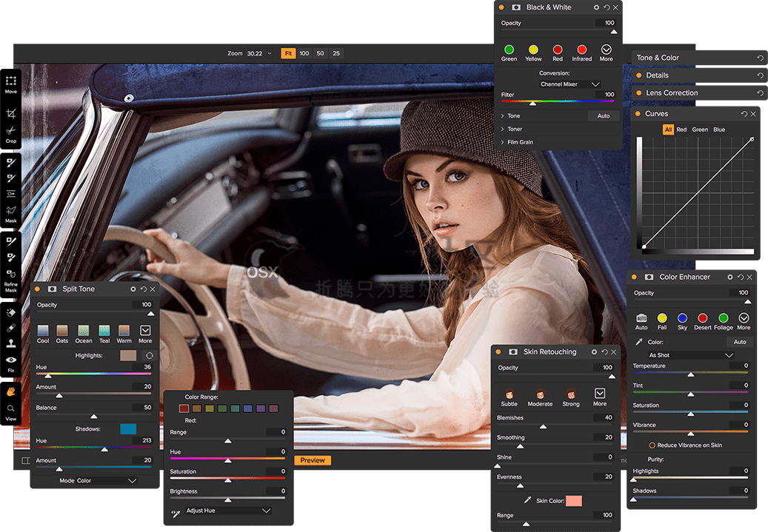Enable Reduce Vibrance on Skin
This screenshot has height=532, width=768.
(652, 445)
